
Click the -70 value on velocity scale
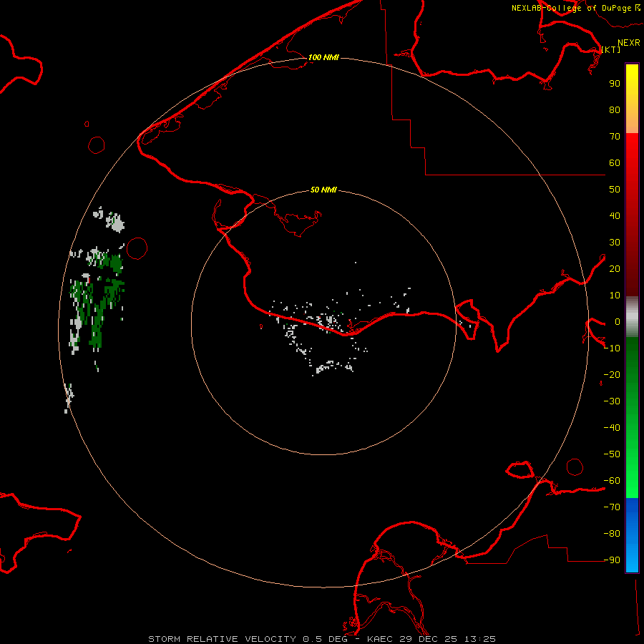pos(612,507)
